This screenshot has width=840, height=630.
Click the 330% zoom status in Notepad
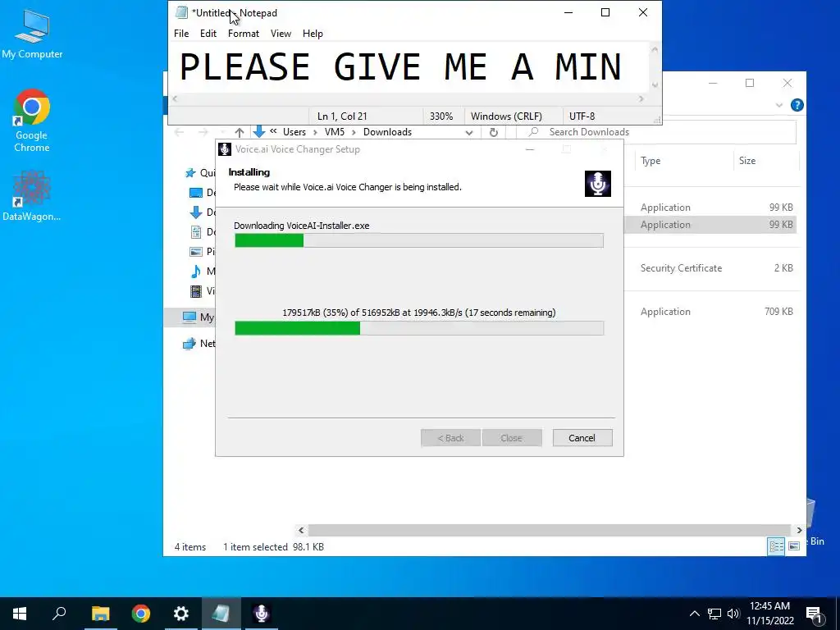441,116
